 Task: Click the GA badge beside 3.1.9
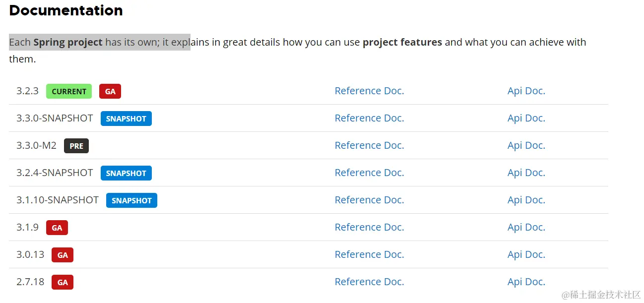[x=57, y=228]
